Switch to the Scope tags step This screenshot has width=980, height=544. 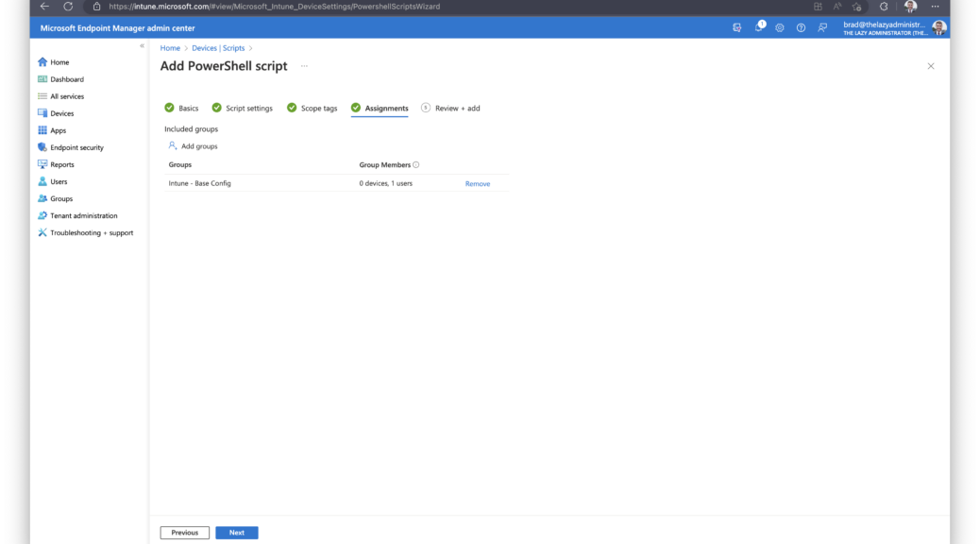[312, 109]
